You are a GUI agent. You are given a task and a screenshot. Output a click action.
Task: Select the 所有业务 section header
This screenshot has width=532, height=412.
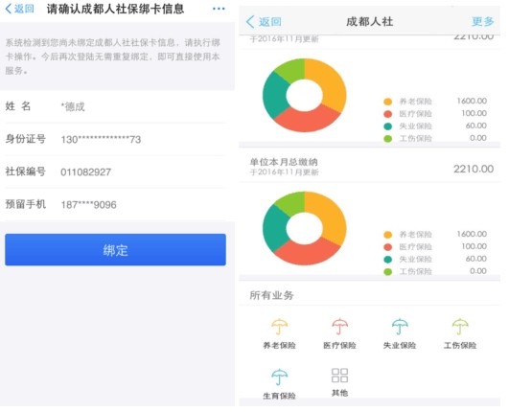271,295
